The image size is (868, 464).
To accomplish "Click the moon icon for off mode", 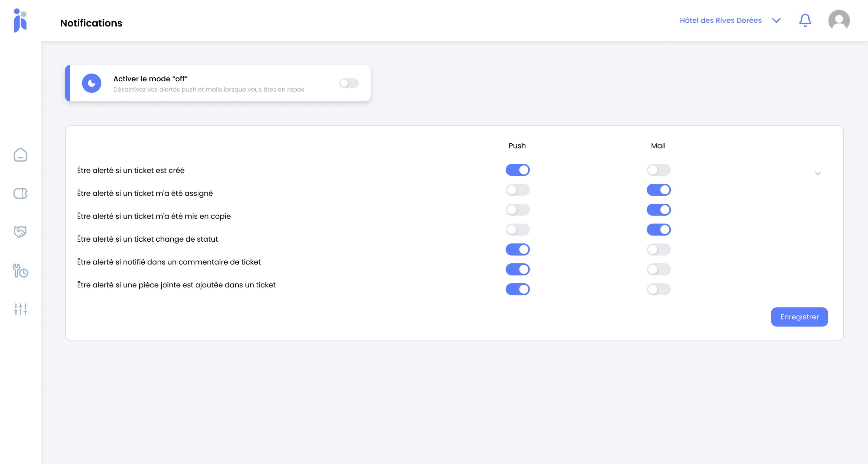I will (92, 83).
